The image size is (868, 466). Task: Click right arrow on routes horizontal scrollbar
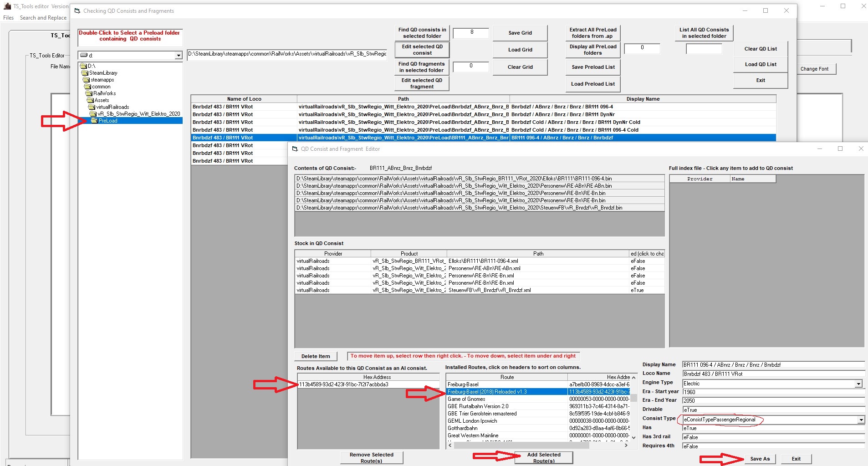pos(626,446)
